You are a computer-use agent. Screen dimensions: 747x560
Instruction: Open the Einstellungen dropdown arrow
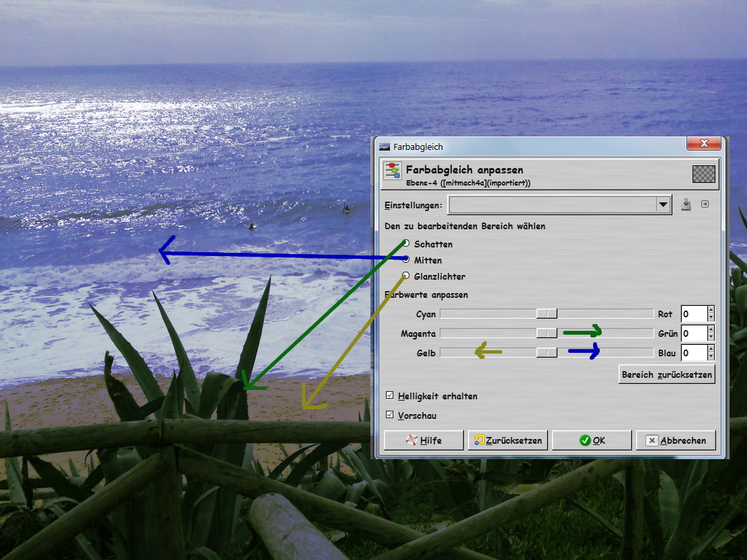pos(663,205)
